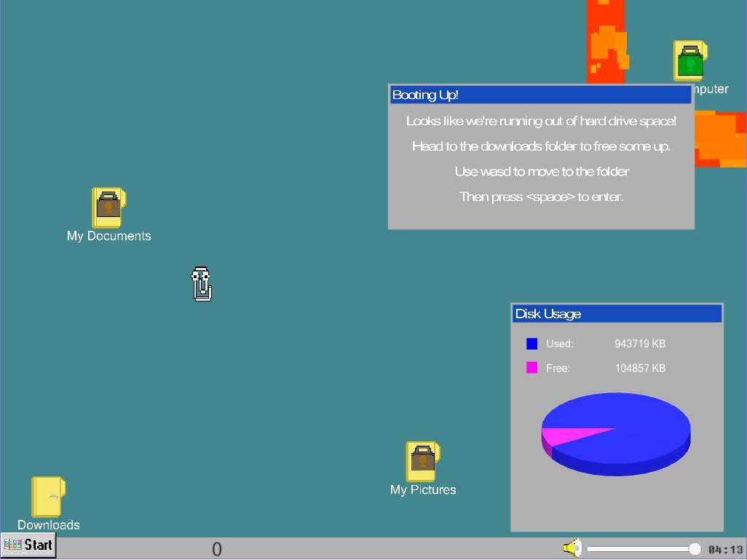The height and width of the screenshot is (560, 747).
Task: Click the 943719 KB used value
Action: (x=640, y=344)
